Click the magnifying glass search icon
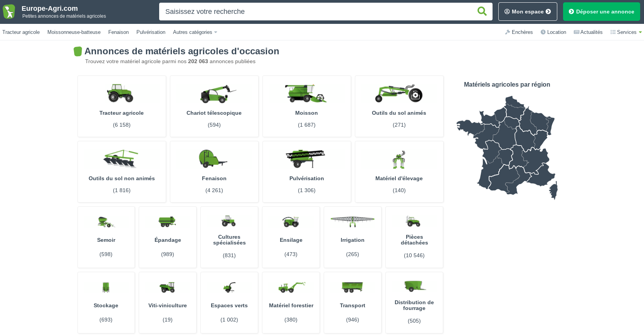 (482, 12)
